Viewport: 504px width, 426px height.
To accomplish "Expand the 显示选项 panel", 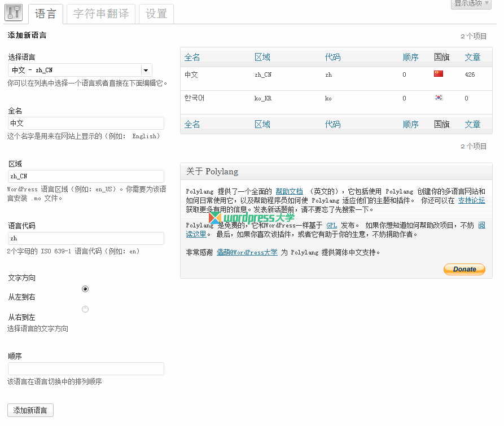I will click(470, 4).
